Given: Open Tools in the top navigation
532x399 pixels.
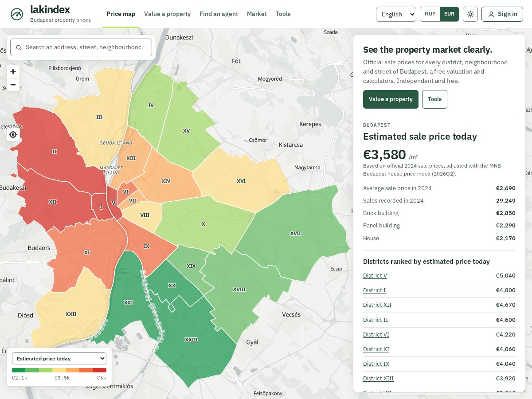Looking at the screenshot, I should (x=283, y=14).
